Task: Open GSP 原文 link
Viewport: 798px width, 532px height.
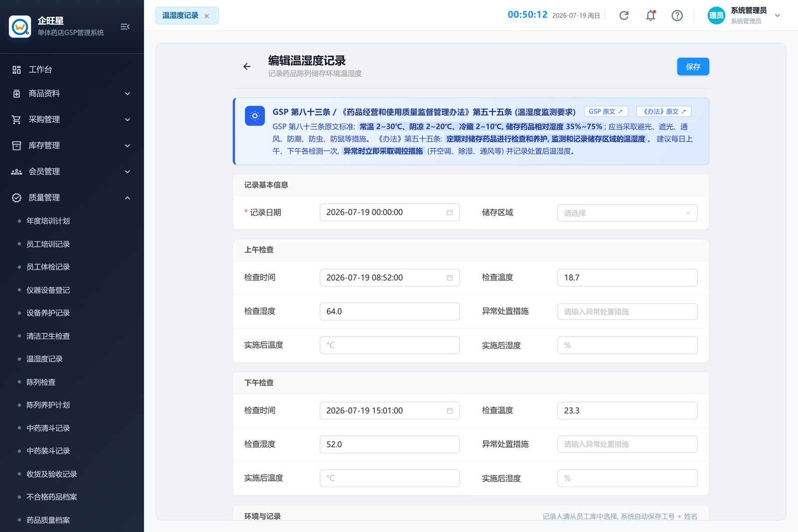Action: [605, 112]
